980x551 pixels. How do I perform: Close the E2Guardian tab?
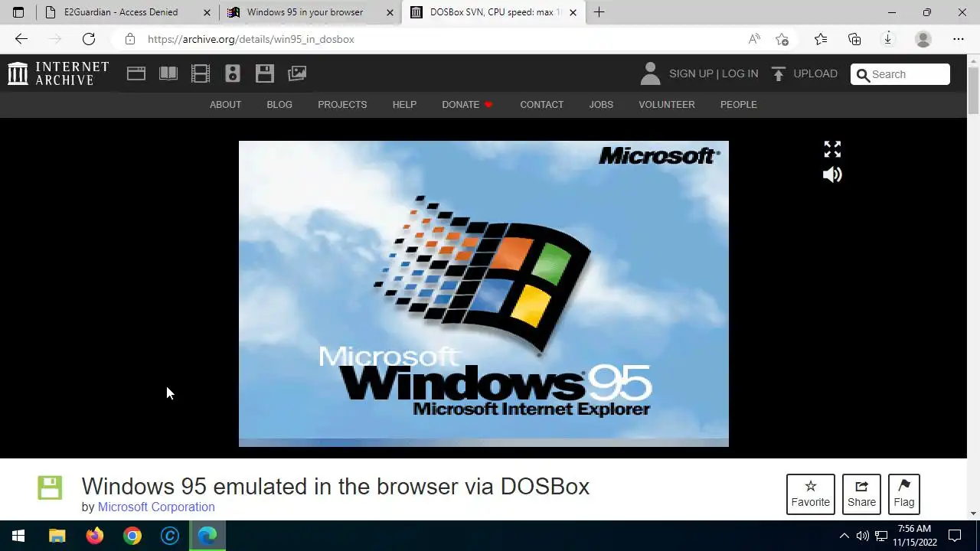tap(207, 12)
